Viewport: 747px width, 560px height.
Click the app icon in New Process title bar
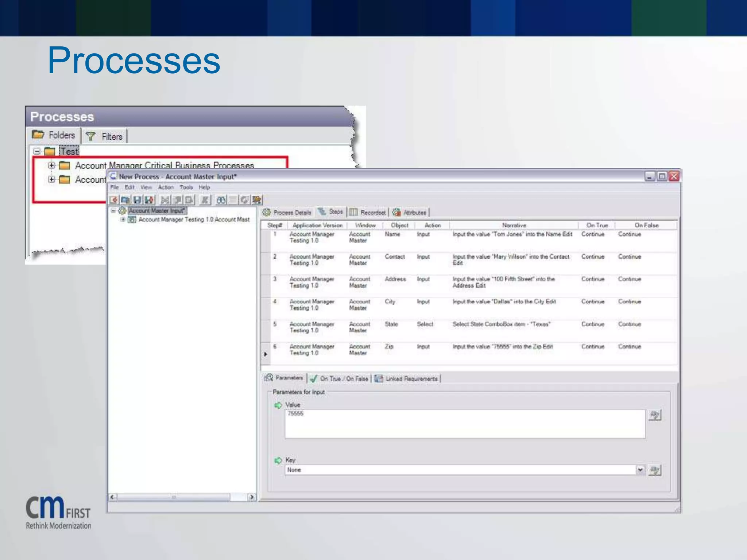point(113,176)
